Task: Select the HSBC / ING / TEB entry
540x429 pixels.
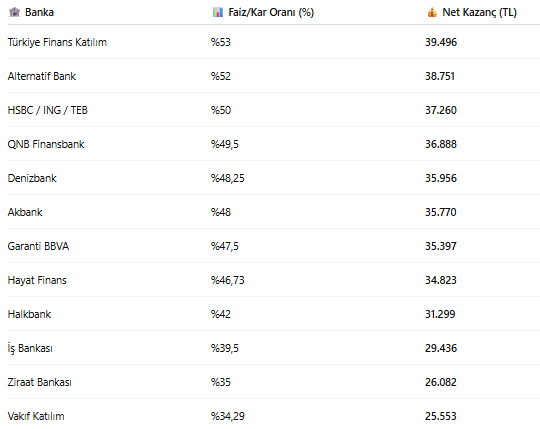Action: point(48,110)
